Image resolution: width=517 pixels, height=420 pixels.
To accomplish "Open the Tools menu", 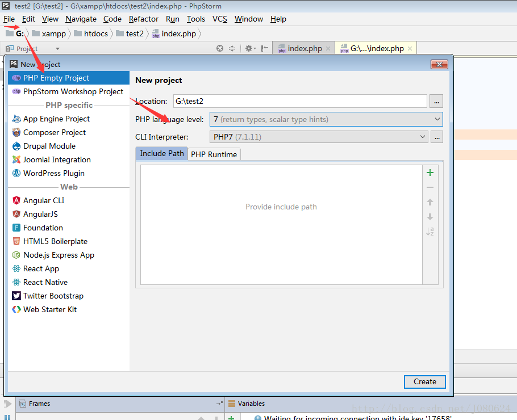I will pos(196,19).
